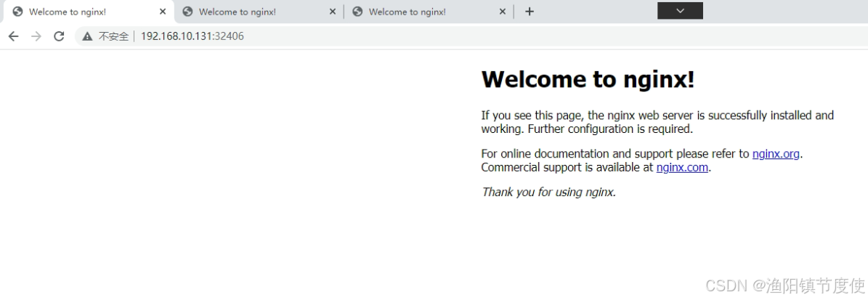Reload the nginx welcome page
This screenshot has height=300, width=868.
pyautogui.click(x=59, y=36)
